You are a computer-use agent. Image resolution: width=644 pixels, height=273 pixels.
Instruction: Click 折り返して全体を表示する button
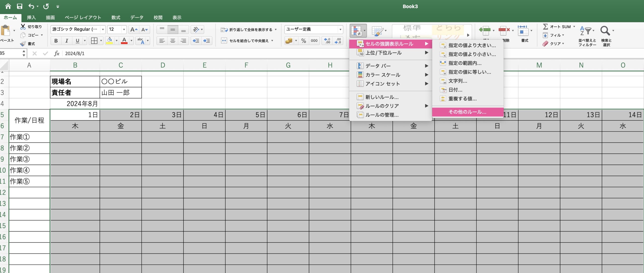tap(249, 30)
